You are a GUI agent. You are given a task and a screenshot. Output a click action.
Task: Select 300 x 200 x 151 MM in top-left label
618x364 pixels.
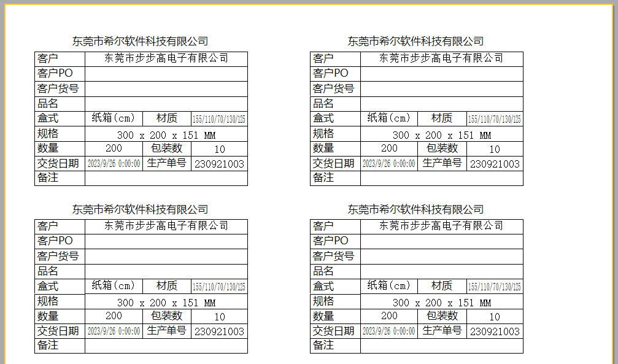(166, 135)
